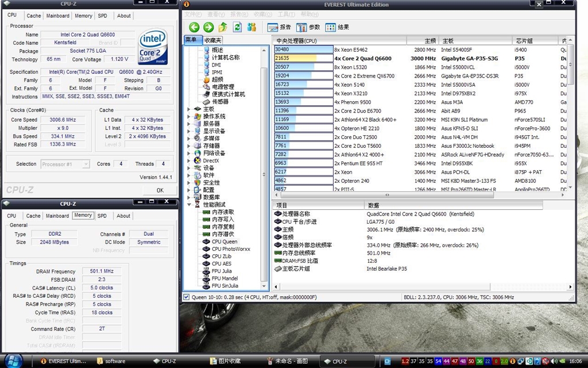
Task: Select the CPU Queen benchmark in the tree
Action: pyautogui.click(x=225, y=241)
